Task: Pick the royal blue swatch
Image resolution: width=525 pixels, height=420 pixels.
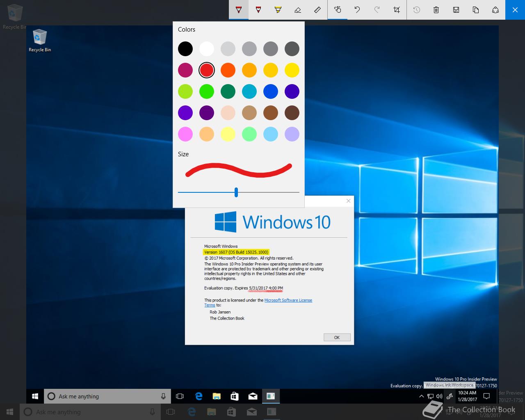Action: coord(271,91)
